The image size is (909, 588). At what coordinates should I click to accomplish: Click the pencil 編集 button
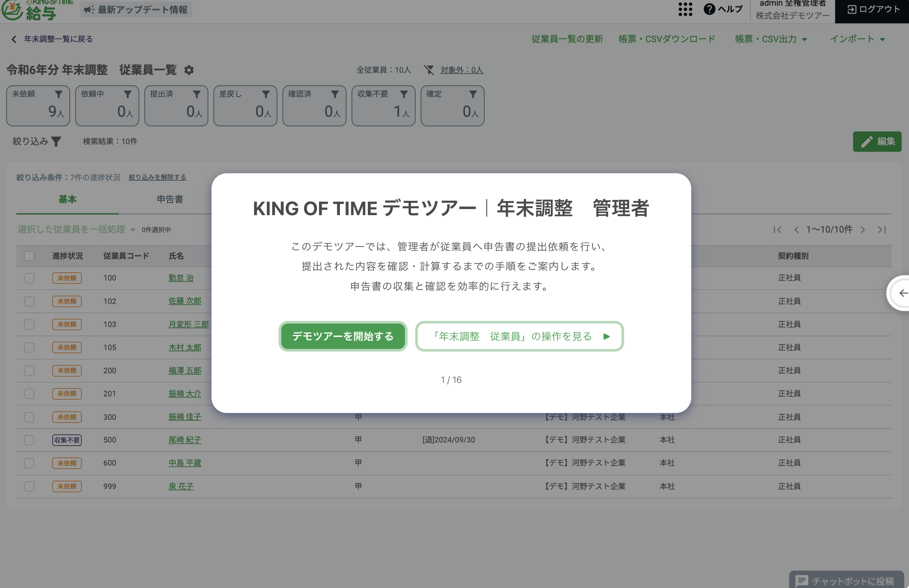coord(877,142)
